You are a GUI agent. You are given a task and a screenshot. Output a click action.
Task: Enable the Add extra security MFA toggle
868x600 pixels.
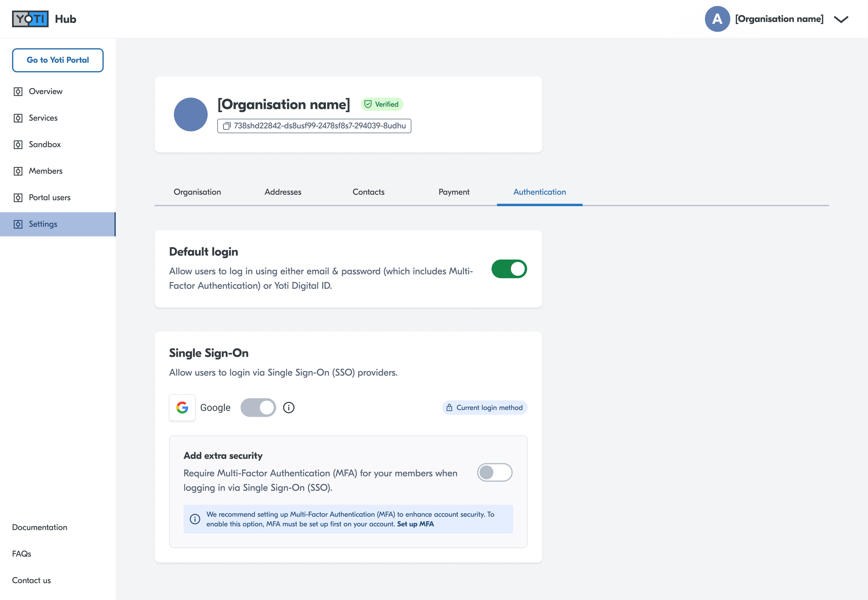pyautogui.click(x=495, y=472)
